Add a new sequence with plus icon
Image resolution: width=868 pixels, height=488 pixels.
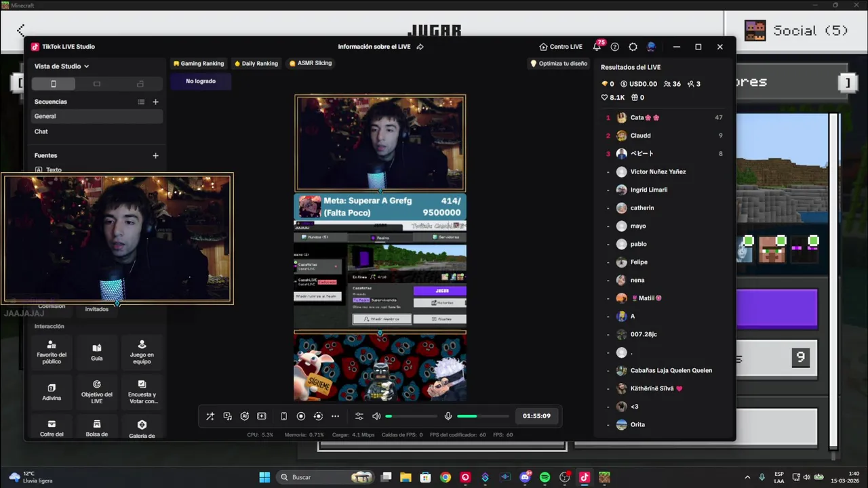point(155,102)
